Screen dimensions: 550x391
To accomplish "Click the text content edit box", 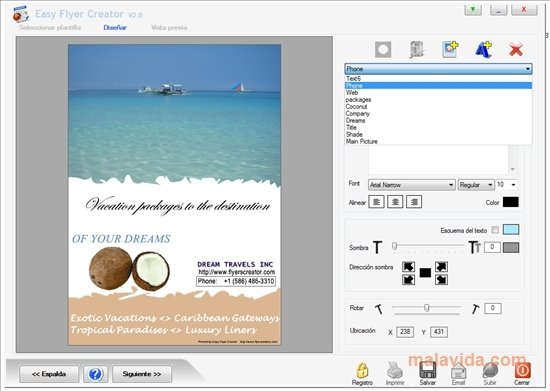I will [x=438, y=160].
